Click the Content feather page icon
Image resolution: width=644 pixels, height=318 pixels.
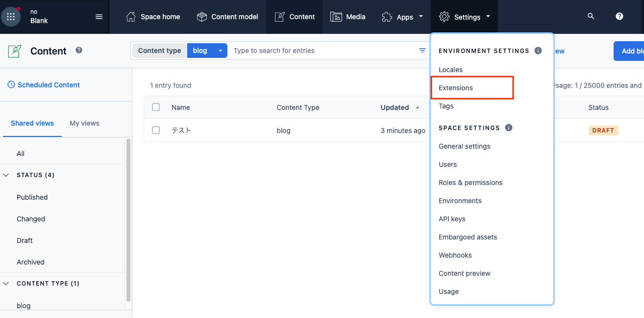point(15,51)
